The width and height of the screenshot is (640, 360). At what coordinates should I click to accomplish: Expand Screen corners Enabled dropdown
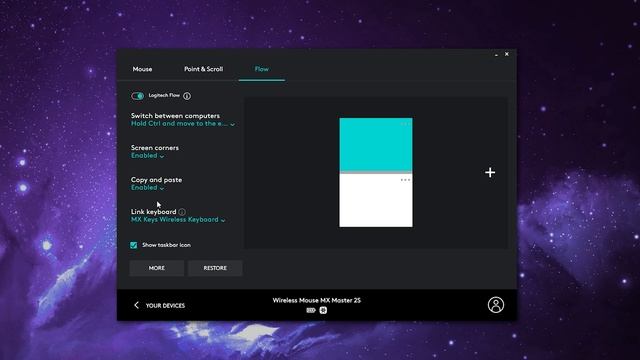[x=147, y=156]
